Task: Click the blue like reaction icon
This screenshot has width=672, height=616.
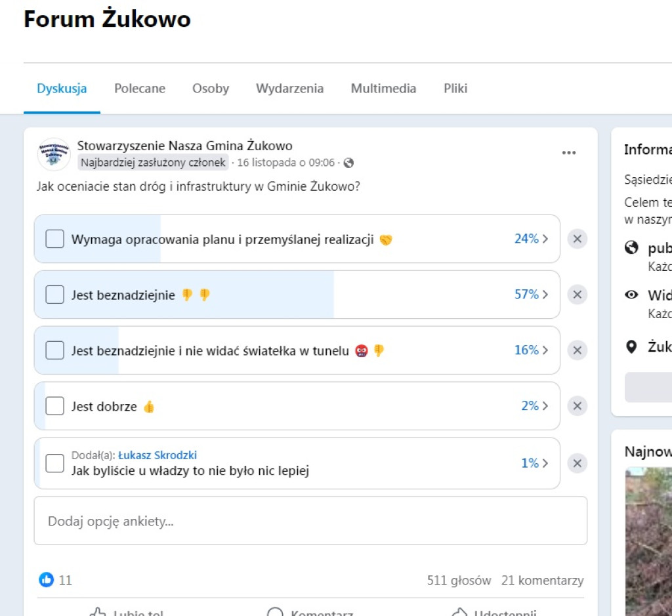Action: 47,579
